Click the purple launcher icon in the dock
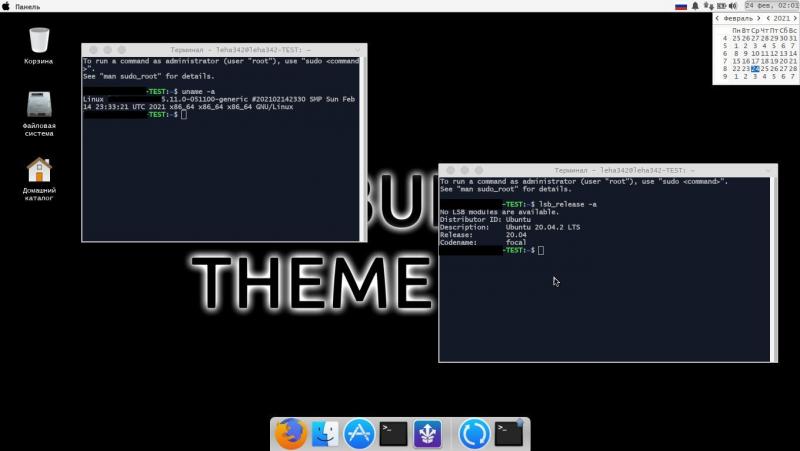The width and height of the screenshot is (800, 451). pos(427,433)
